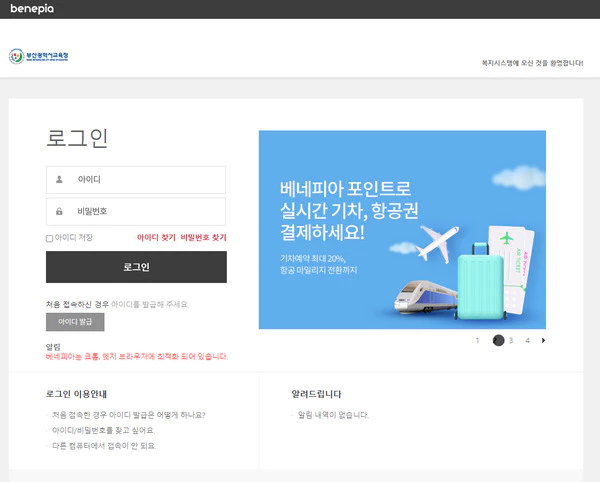Go to banner slide 4
The height and width of the screenshot is (482, 600).
pyautogui.click(x=528, y=340)
